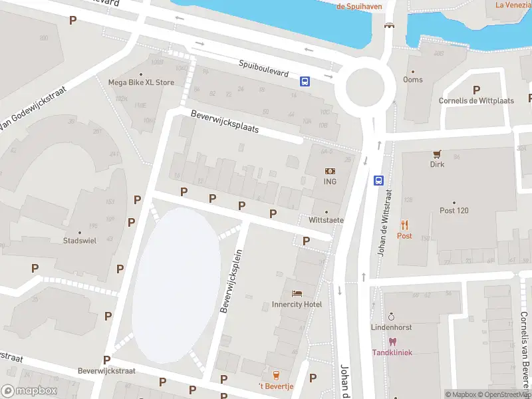This screenshot has width=532, height=399.
Task: Click the Innercity Hotel bed icon
Action: 297,293
